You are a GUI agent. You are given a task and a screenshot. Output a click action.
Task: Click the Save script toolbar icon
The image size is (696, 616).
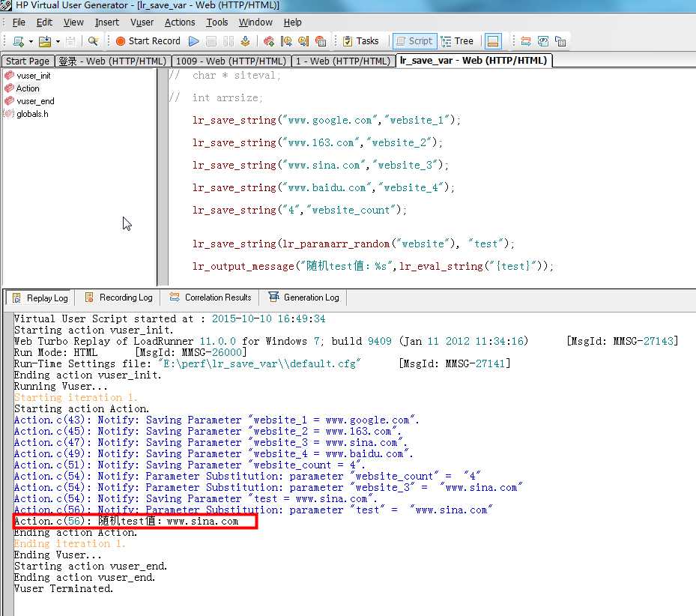[x=70, y=41]
